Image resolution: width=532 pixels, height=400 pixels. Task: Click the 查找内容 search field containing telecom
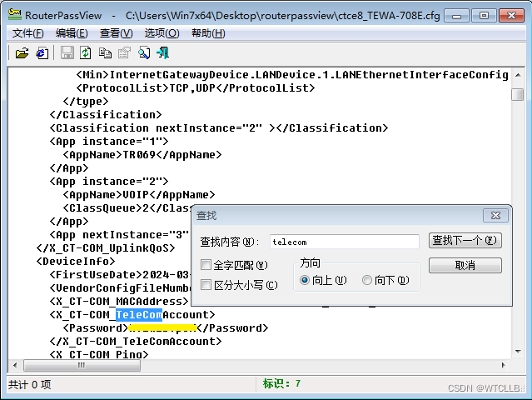coord(345,242)
